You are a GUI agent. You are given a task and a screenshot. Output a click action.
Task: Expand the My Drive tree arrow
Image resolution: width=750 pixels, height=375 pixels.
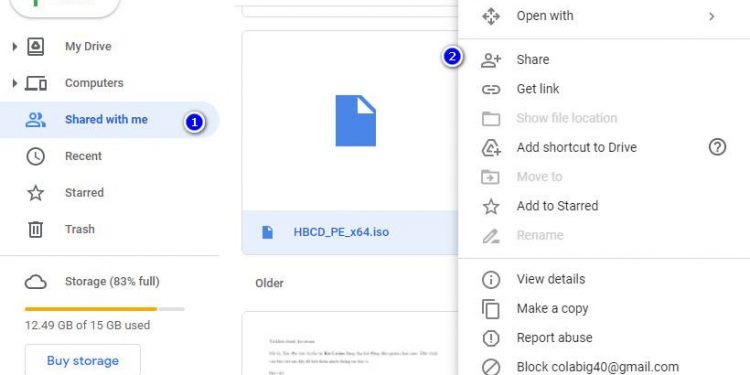(x=14, y=46)
